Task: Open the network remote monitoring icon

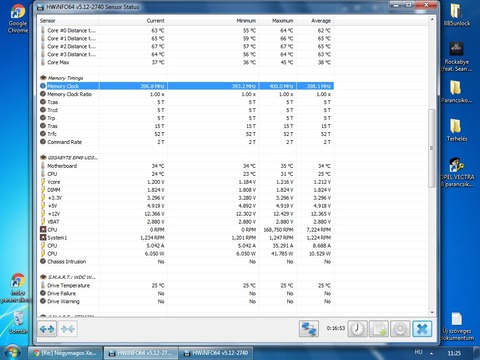Action: coord(309,329)
